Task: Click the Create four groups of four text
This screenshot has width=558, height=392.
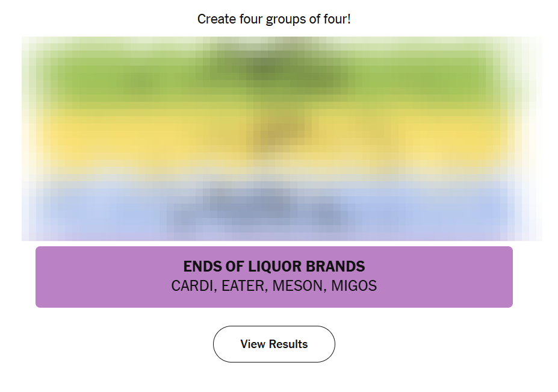Action: coord(274,19)
